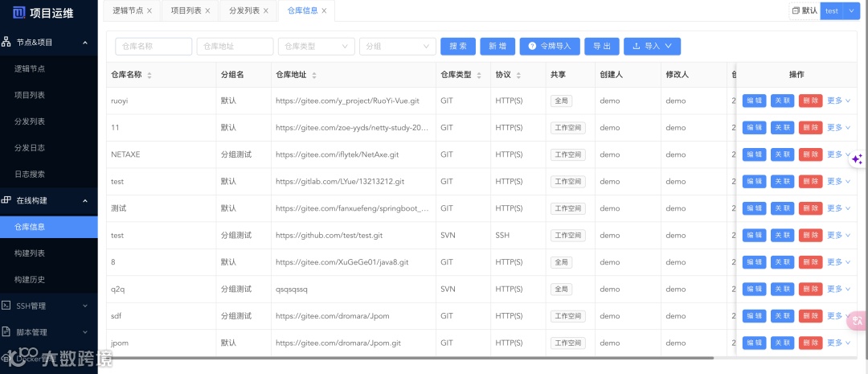This screenshot has width=868, height=374.
Task: Click the floating sparkle assistant icon
Action: pyautogui.click(x=857, y=159)
